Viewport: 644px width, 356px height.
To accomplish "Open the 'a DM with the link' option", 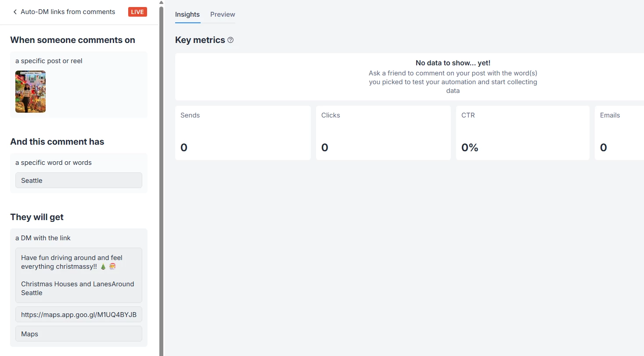I will (x=43, y=238).
